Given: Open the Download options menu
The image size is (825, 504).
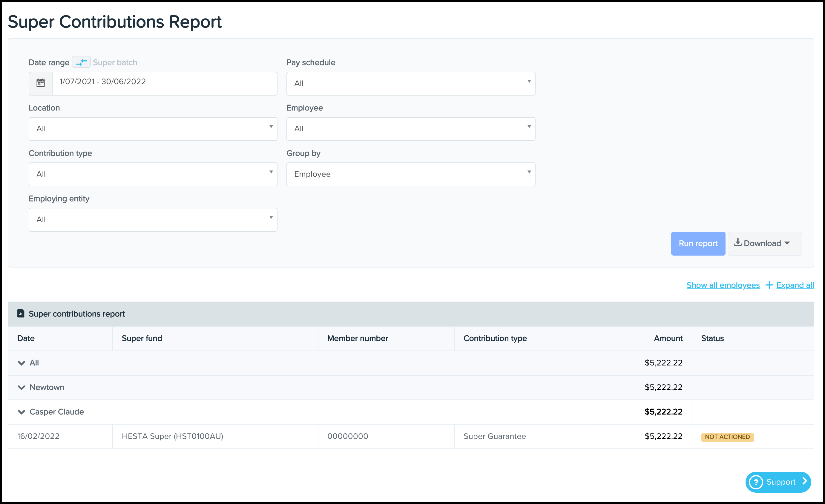Looking at the screenshot, I should [x=765, y=243].
